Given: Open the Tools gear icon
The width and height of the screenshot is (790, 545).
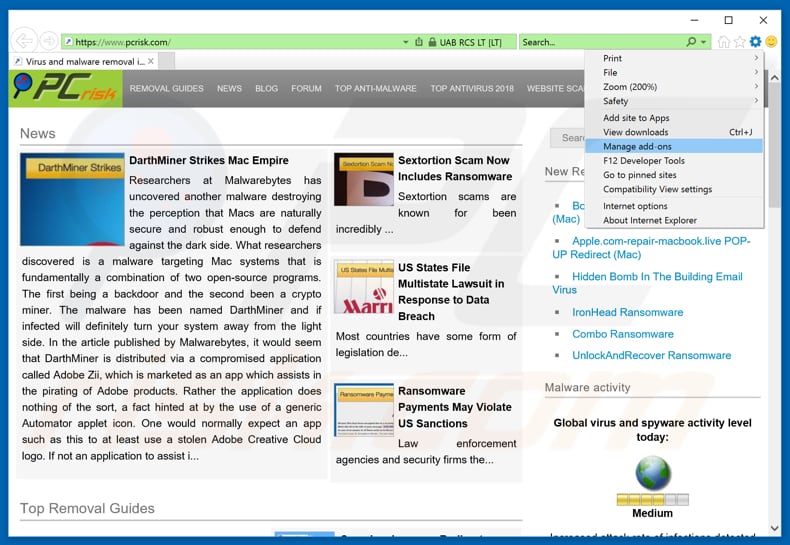Looking at the screenshot, I should 755,41.
